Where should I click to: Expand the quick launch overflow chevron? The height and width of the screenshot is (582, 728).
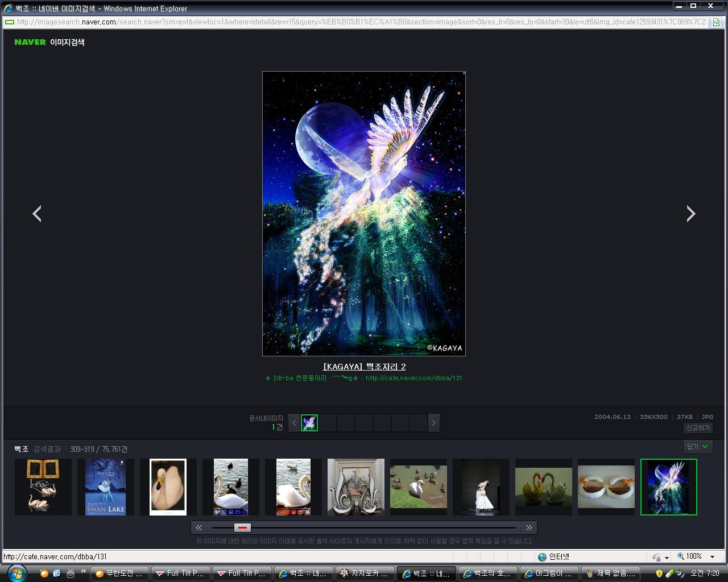pos(83,571)
